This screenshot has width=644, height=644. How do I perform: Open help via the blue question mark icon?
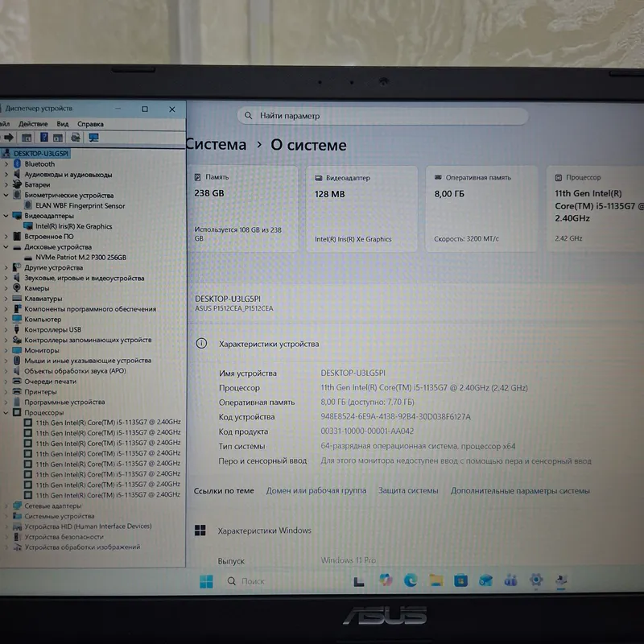coord(44,137)
